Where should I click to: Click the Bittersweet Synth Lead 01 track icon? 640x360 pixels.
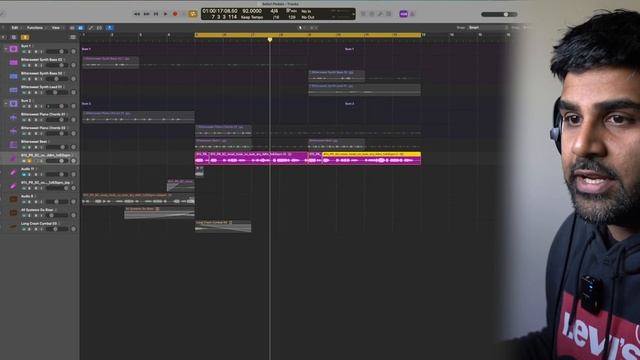coord(13,90)
